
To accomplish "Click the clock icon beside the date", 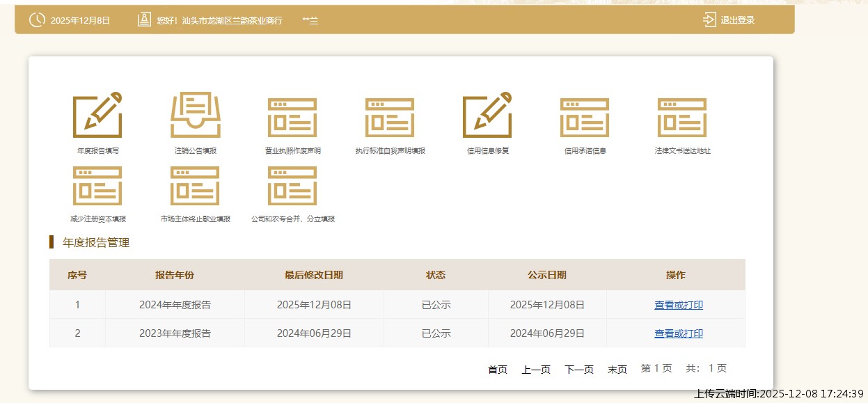I will pos(36,20).
